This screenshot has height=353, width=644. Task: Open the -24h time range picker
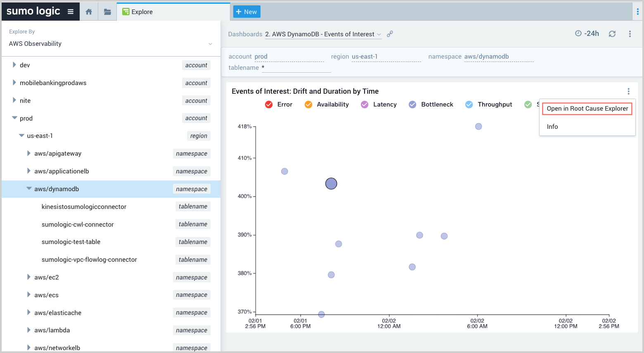(x=587, y=33)
